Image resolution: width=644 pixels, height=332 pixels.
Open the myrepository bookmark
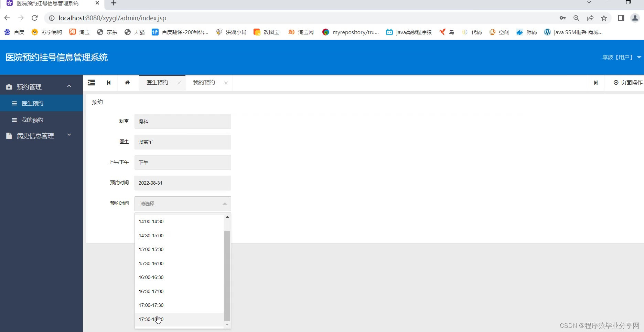coord(351,32)
